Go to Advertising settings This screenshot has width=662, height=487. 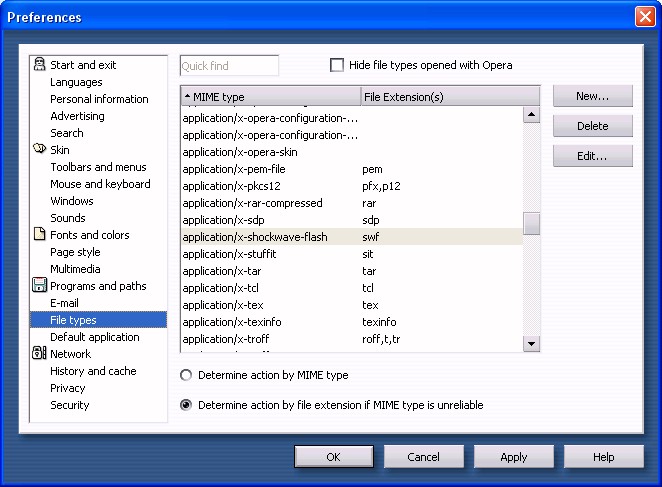(77, 116)
